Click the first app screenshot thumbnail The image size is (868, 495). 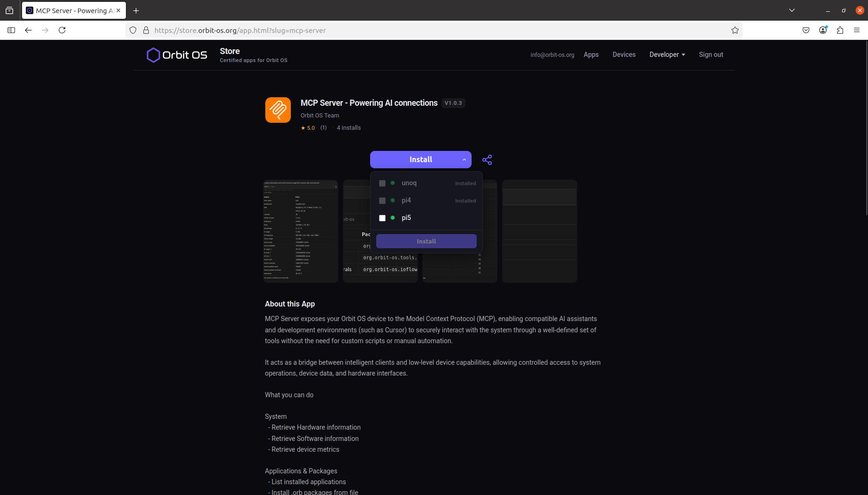(300, 231)
